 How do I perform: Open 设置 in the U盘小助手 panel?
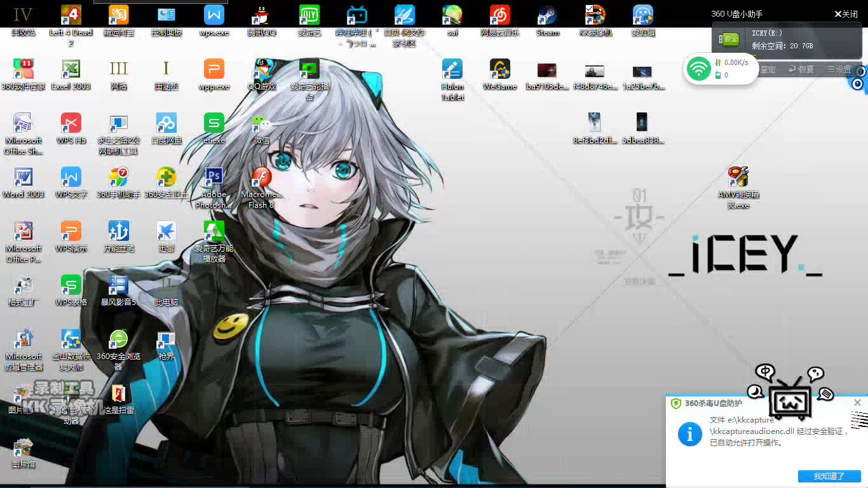point(838,69)
